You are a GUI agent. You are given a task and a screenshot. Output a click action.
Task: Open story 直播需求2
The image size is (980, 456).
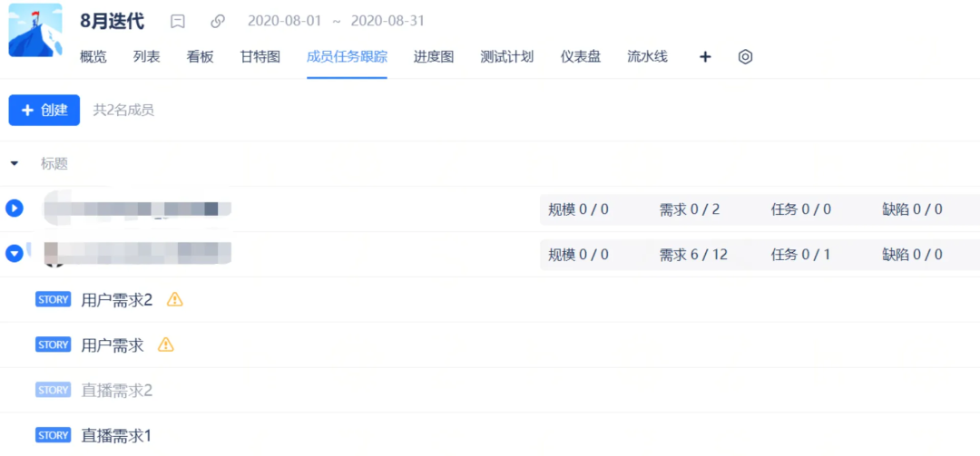(117, 391)
